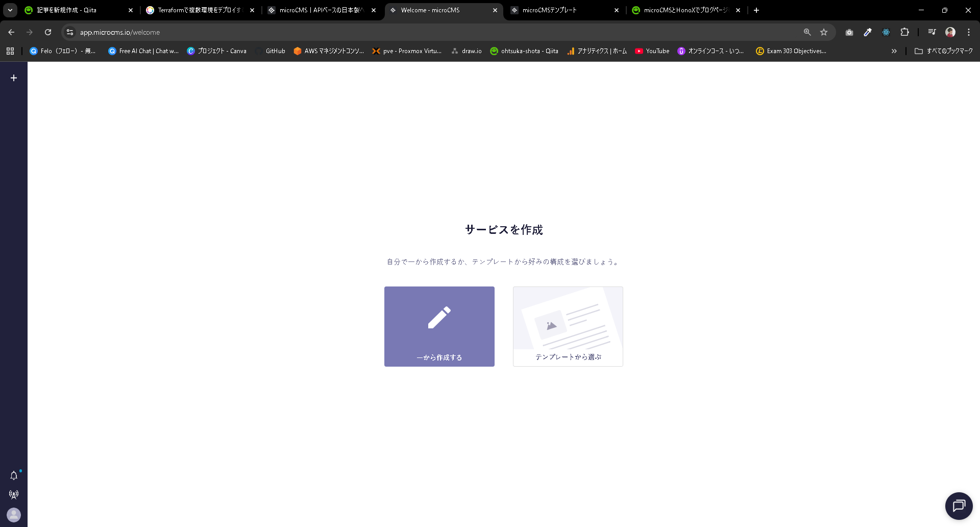980x527 pixels.
Task: Open すべてのブックマーク folder
Action: pos(944,51)
